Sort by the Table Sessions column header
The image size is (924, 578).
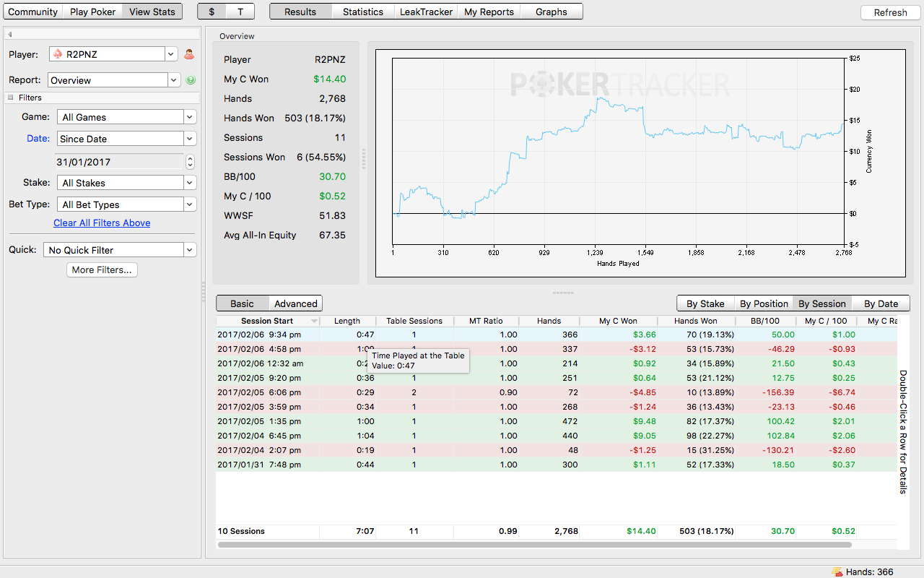click(x=414, y=321)
